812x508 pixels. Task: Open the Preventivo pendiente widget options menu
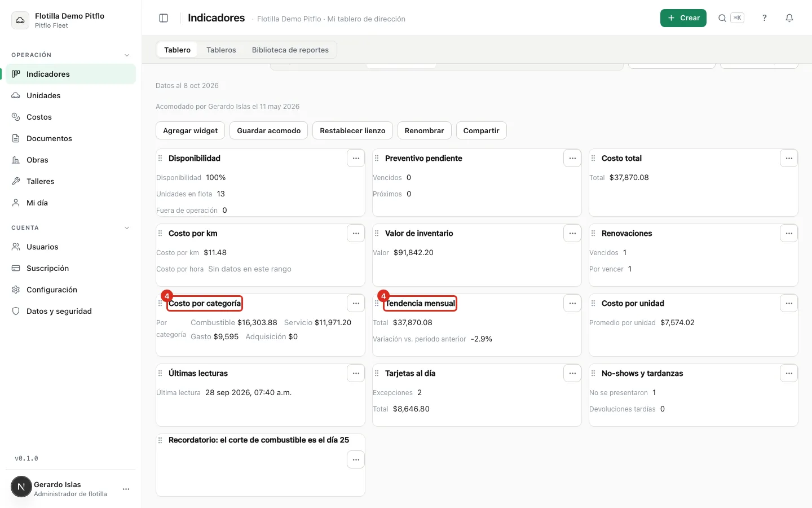pos(572,159)
